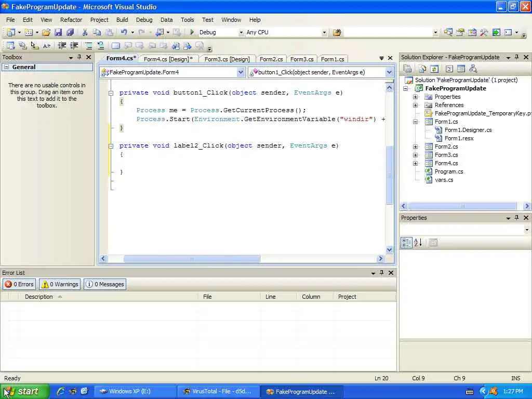Open the Start Page toolbar icon

(x=496, y=33)
